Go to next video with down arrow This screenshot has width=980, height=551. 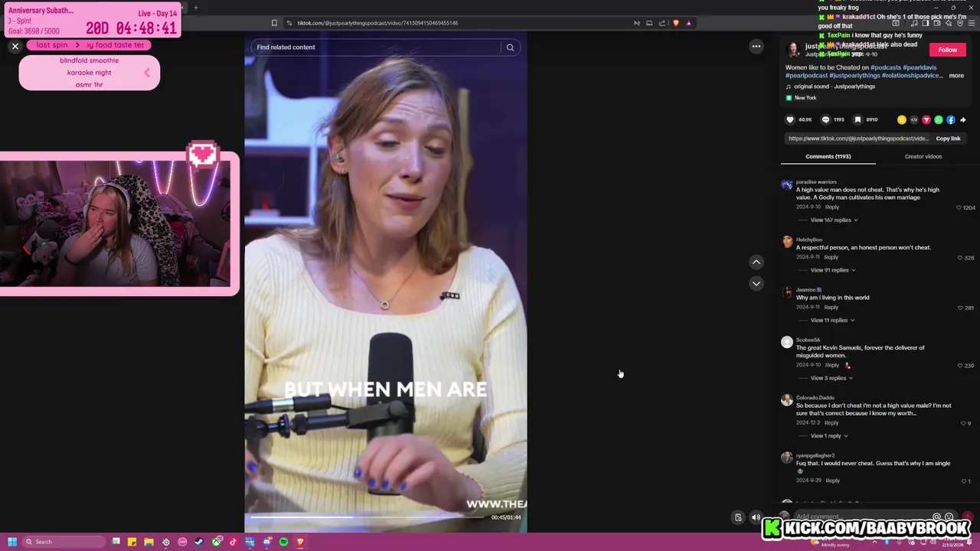coord(756,283)
